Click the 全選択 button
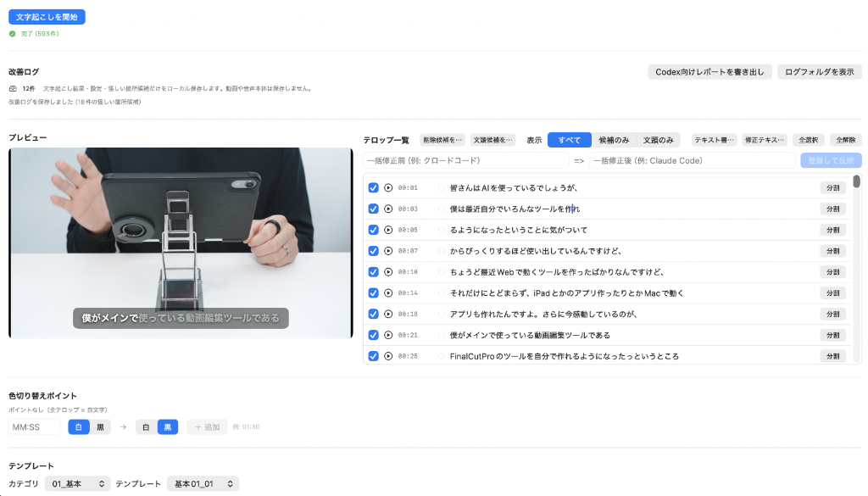Screen dimensions: 868x496 point(808,140)
